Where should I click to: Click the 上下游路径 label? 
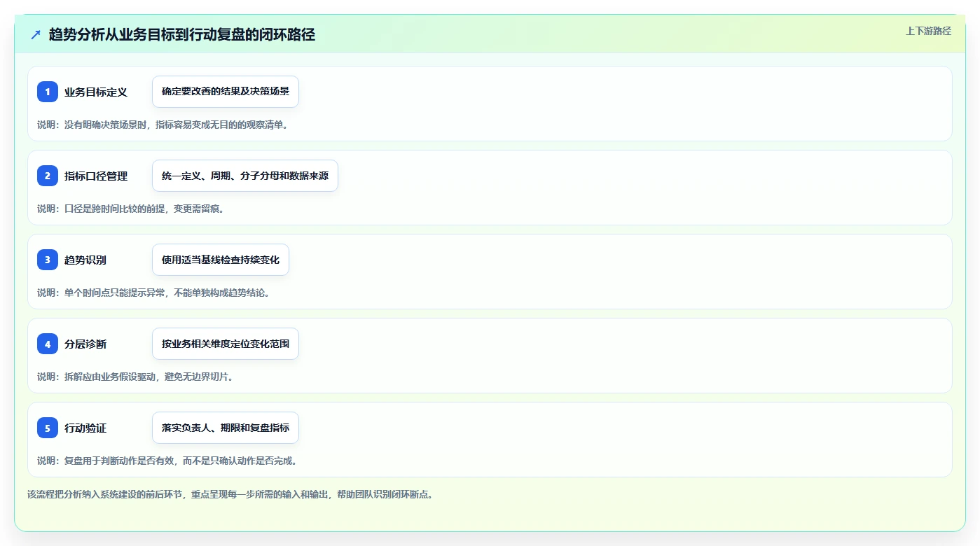928,31
